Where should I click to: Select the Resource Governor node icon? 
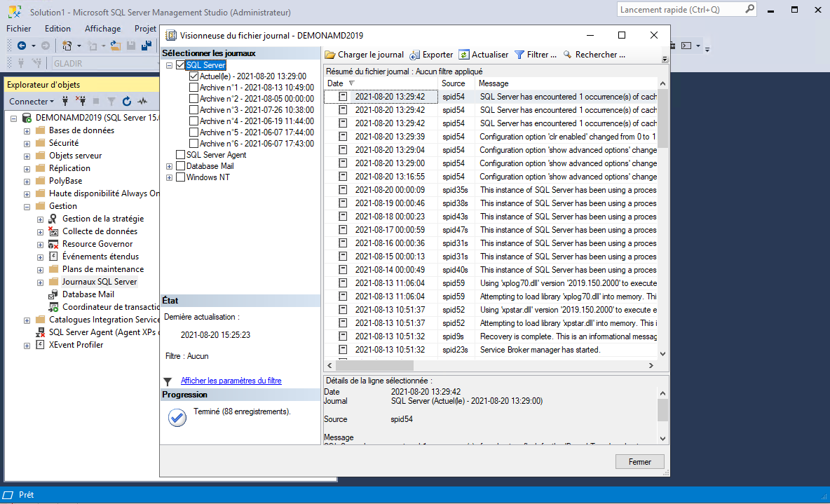point(54,244)
